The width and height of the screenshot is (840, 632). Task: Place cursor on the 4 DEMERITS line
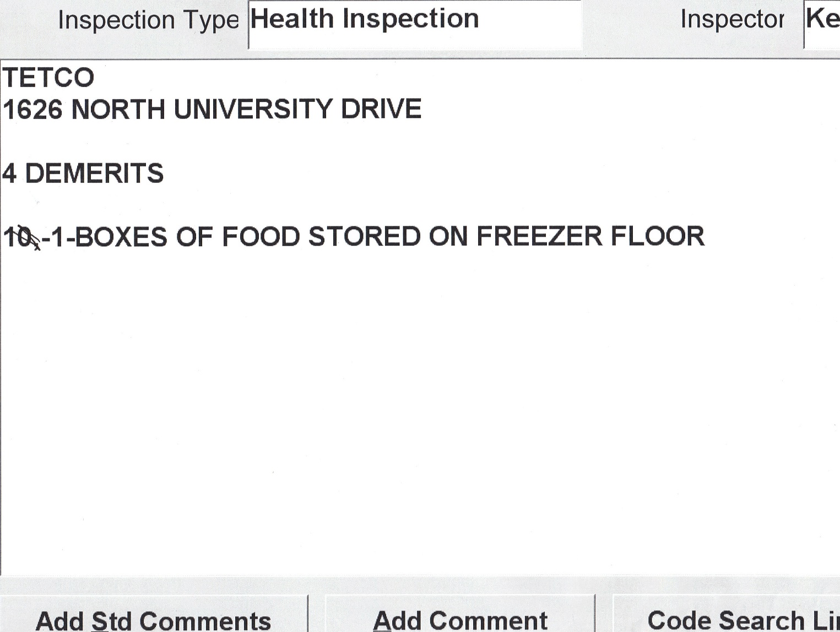coord(83,174)
